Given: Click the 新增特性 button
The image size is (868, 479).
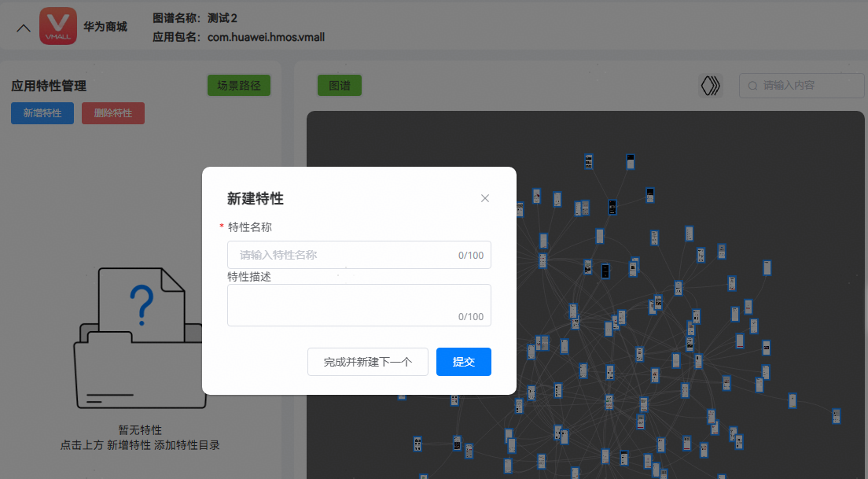Looking at the screenshot, I should 42,113.
